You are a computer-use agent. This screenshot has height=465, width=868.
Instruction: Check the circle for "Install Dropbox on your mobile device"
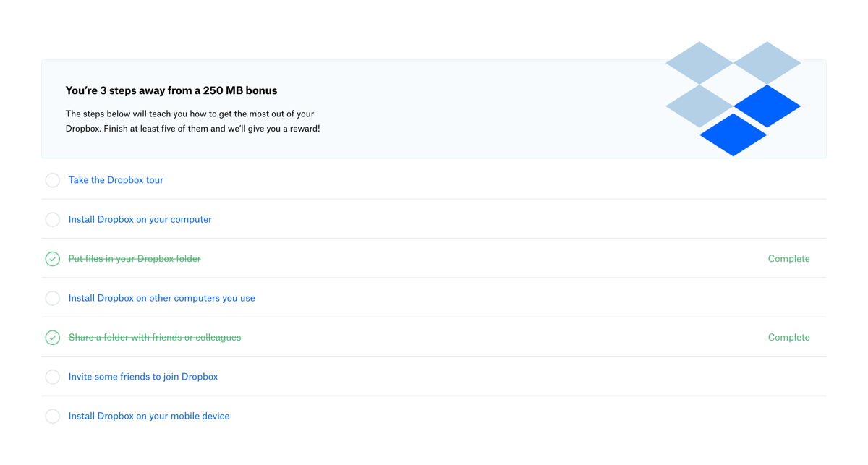[52, 416]
